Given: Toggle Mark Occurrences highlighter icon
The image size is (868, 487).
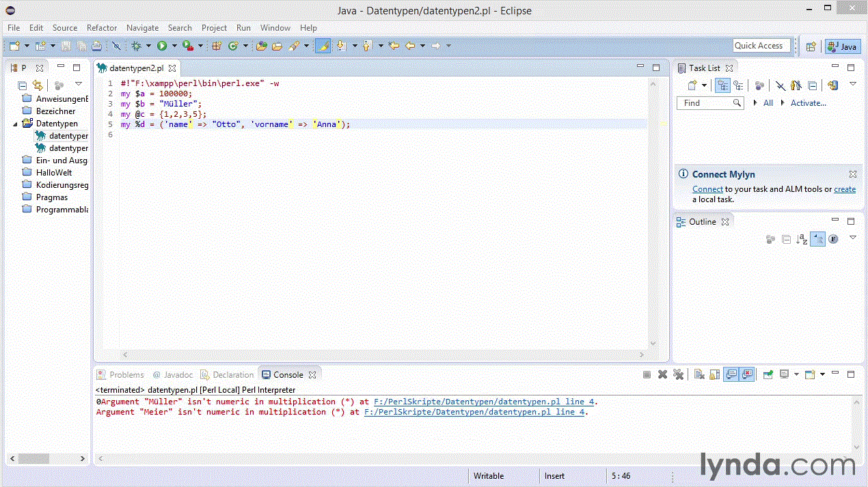Looking at the screenshot, I should (323, 46).
